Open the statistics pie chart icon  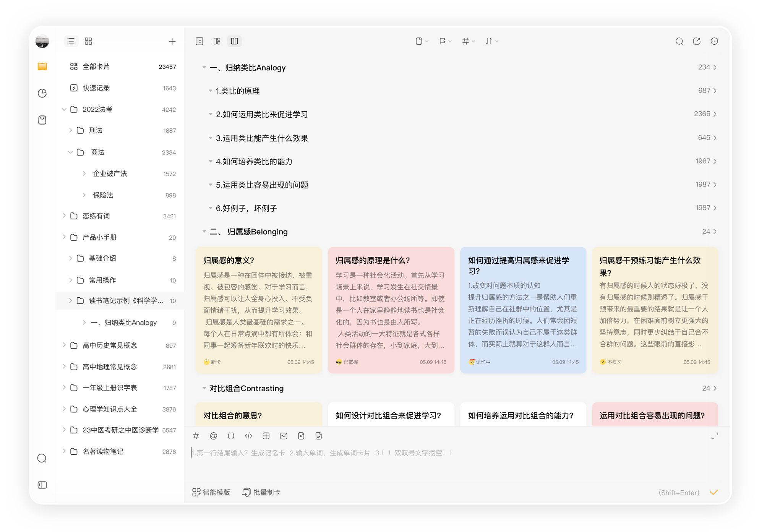42,93
